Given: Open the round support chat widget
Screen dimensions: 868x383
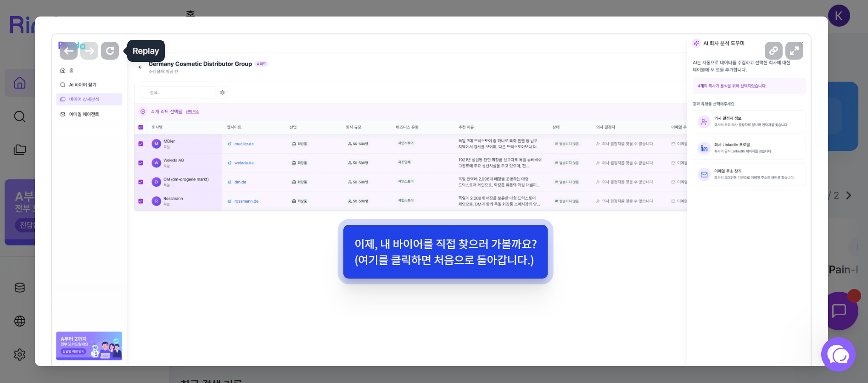Looking at the screenshot, I should tap(838, 355).
